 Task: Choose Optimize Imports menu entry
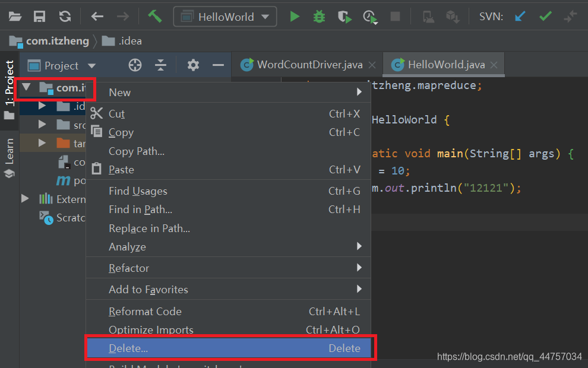[229, 329]
